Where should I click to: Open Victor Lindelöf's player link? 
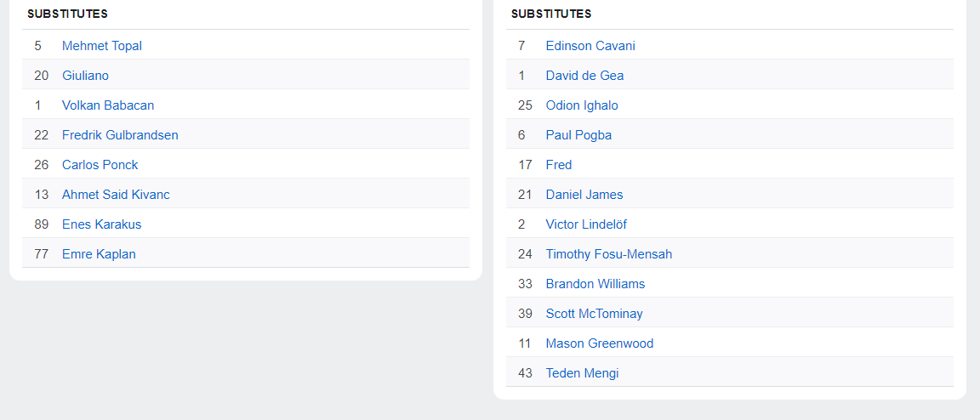(586, 224)
